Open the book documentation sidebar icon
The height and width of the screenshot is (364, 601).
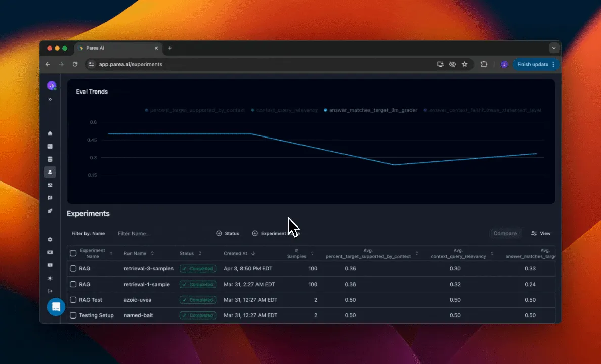(x=50, y=265)
